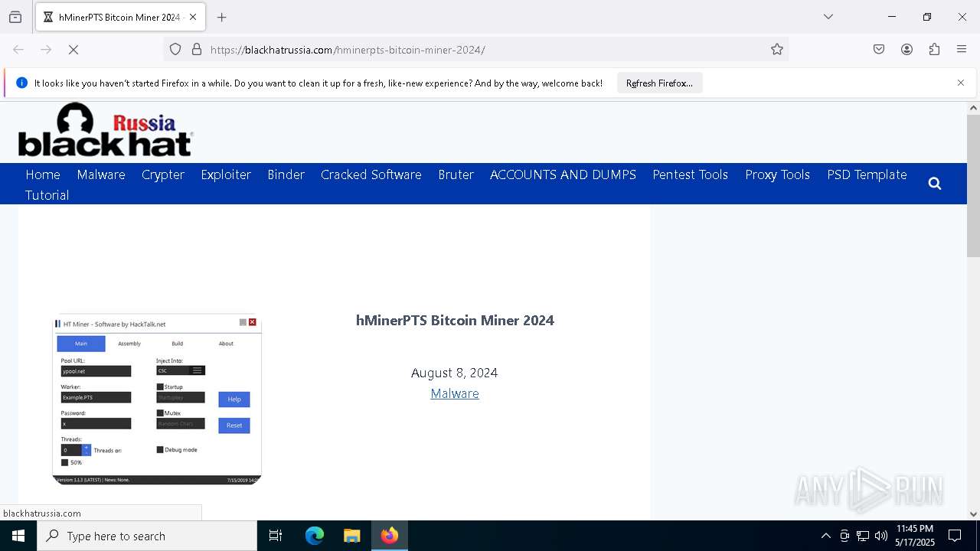Click the page scrollbar up arrow
The height and width of the screenshot is (551, 980).
973,108
